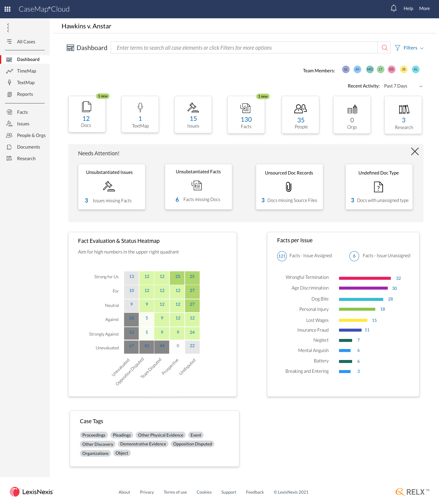
Task: Open the Research tile with books icon
Action: coord(403,115)
